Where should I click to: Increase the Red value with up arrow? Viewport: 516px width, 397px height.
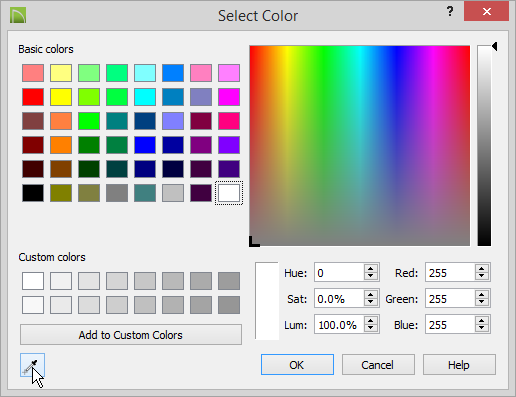pyautogui.click(x=482, y=268)
